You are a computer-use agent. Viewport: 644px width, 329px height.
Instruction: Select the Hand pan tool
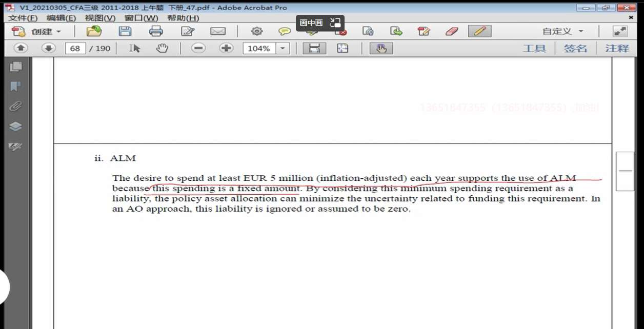click(162, 48)
